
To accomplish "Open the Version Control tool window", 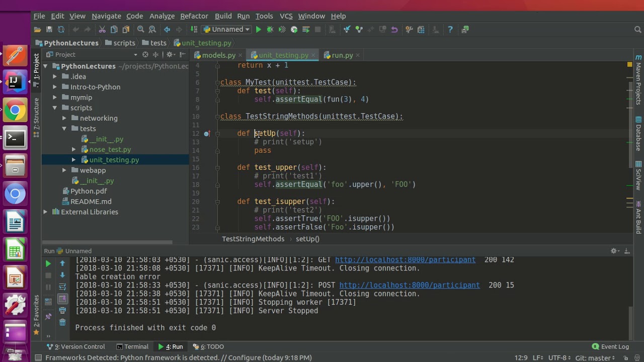I will (x=75, y=346).
